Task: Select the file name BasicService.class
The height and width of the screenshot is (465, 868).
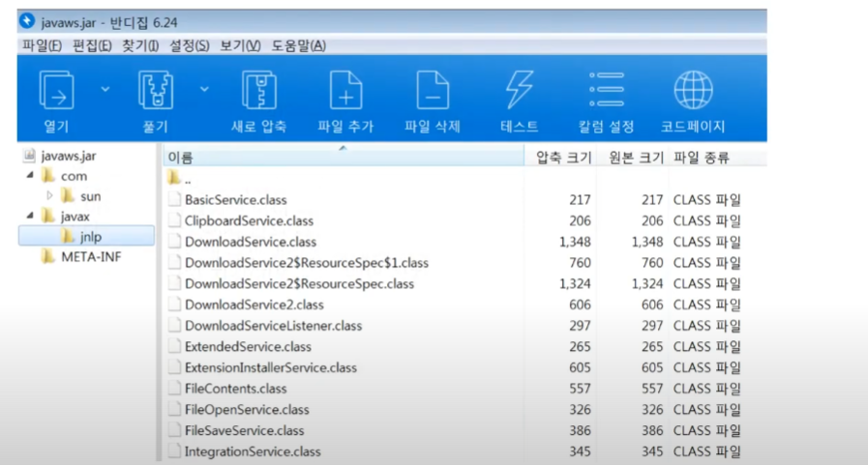Action: coord(236,199)
